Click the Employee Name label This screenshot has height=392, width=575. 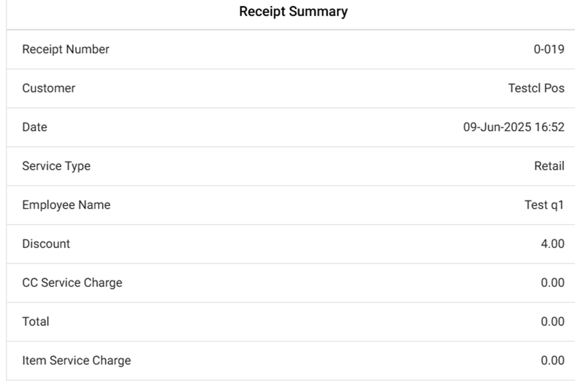point(66,205)
